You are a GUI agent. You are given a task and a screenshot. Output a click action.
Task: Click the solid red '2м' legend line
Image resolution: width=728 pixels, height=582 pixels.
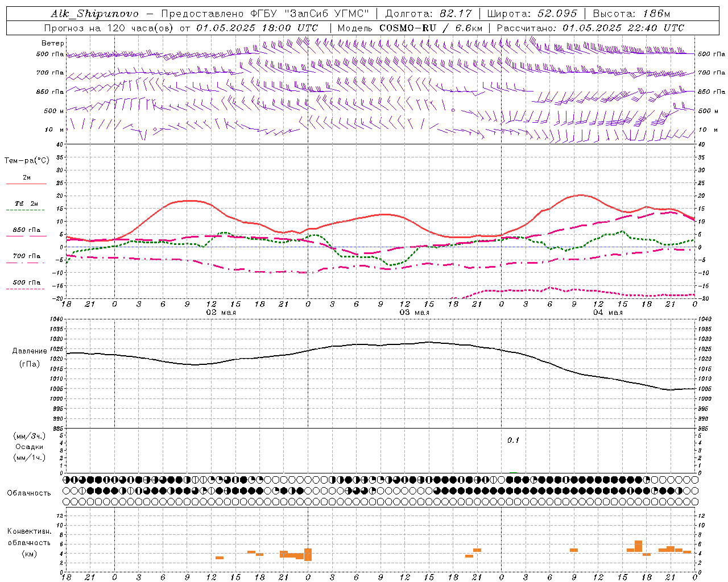tap(26, 184)
